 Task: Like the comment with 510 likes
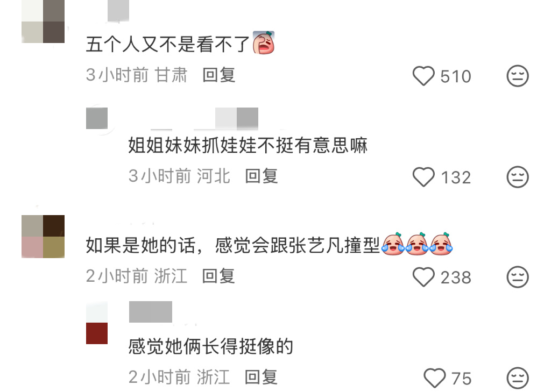click(x=423, y=76)
